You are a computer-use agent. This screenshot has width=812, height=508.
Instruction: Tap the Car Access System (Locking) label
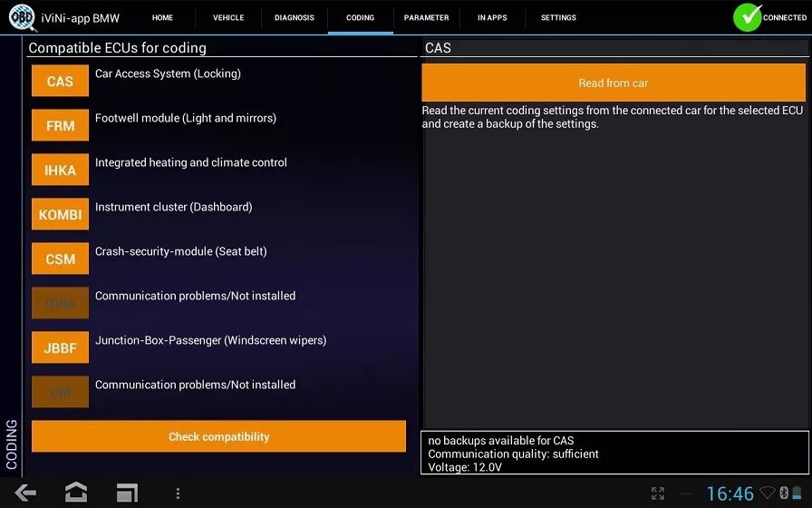coord(168,73)
